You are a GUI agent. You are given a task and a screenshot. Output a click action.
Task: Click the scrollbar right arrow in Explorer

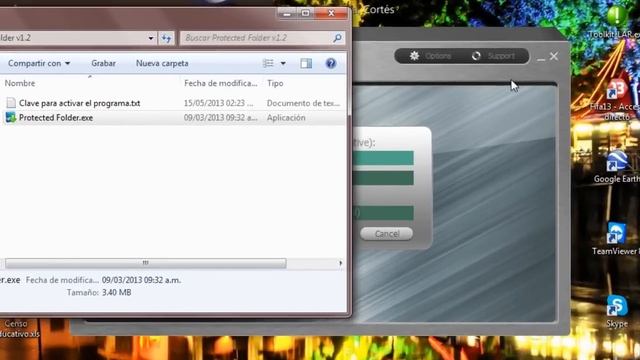click(x=340, y=263)
